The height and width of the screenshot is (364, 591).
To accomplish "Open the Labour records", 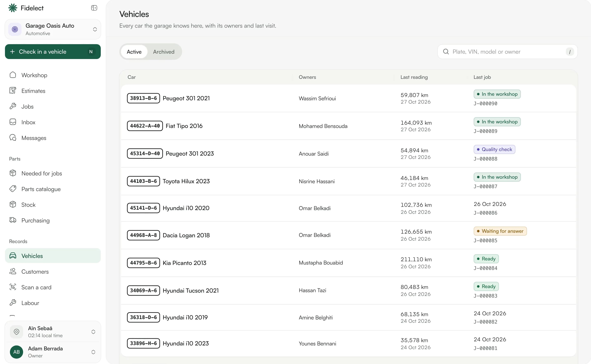I will pyautogui.click(x=53, y=303).
